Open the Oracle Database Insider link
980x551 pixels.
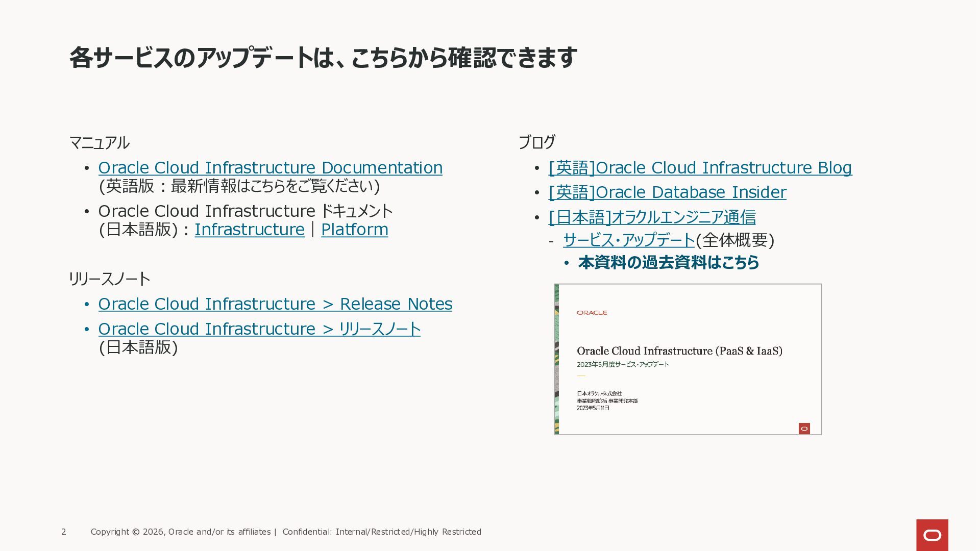coord(667,192)
